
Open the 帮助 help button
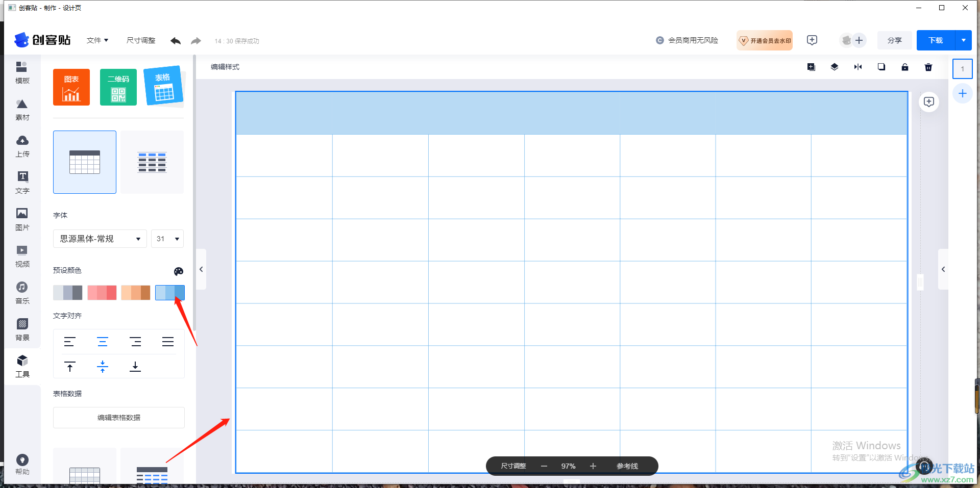pyautogui.click(x=22, y=464)
